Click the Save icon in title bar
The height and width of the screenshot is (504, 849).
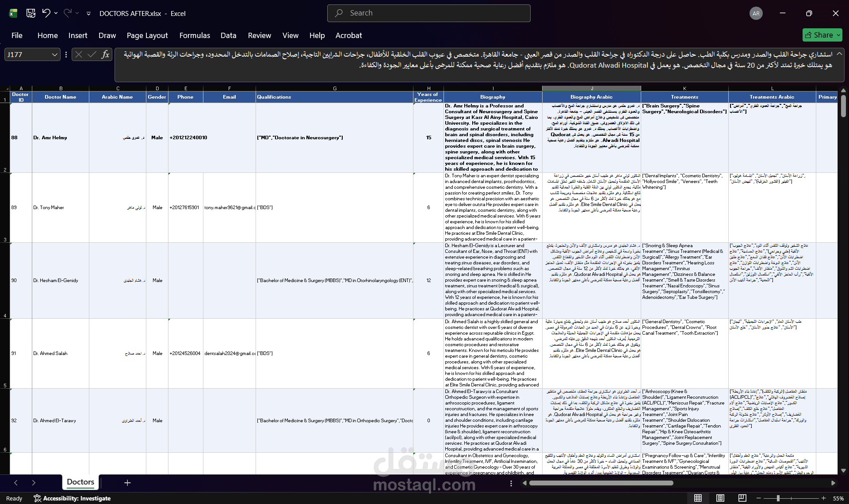pos(31,13)
